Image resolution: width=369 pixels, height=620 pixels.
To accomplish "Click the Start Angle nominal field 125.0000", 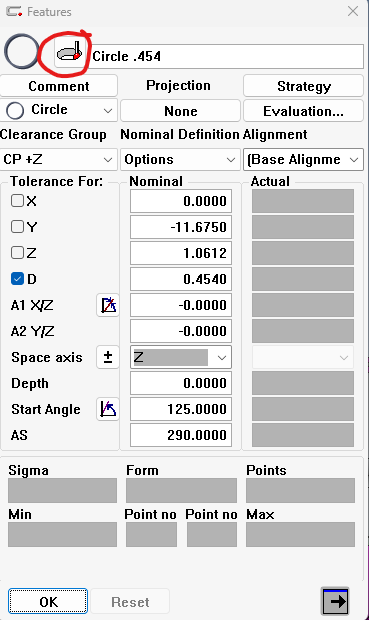I will pos(181,409).
